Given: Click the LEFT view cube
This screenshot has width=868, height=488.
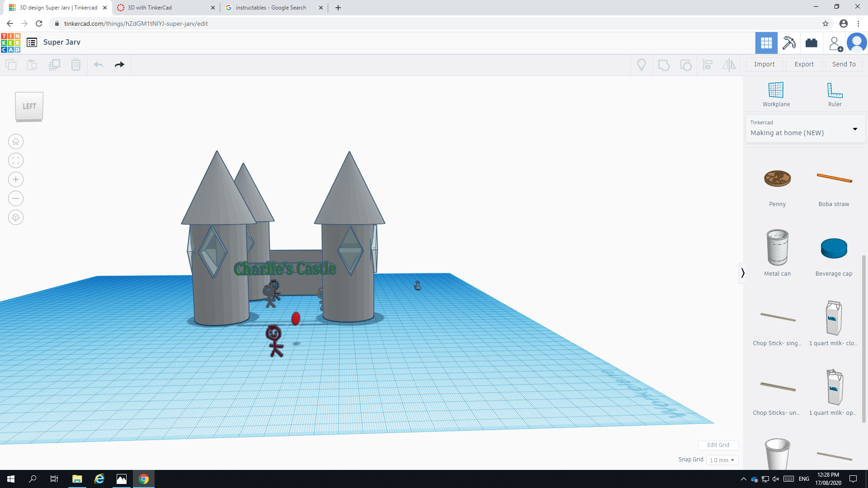Looking at the screenshot, I should click(29, 107).
